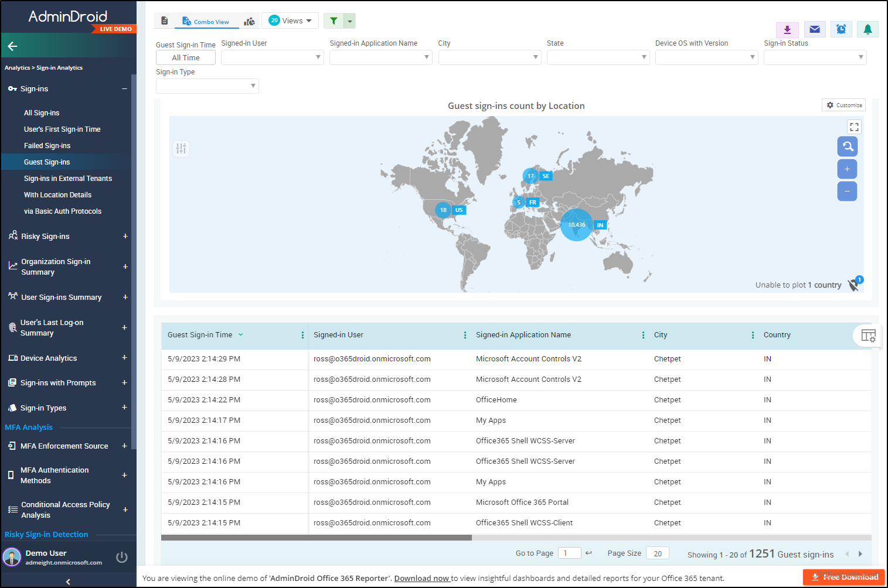Viewport: 888px width, 588px height.
Task: Click the Download now link
Action: coord(422,578)
